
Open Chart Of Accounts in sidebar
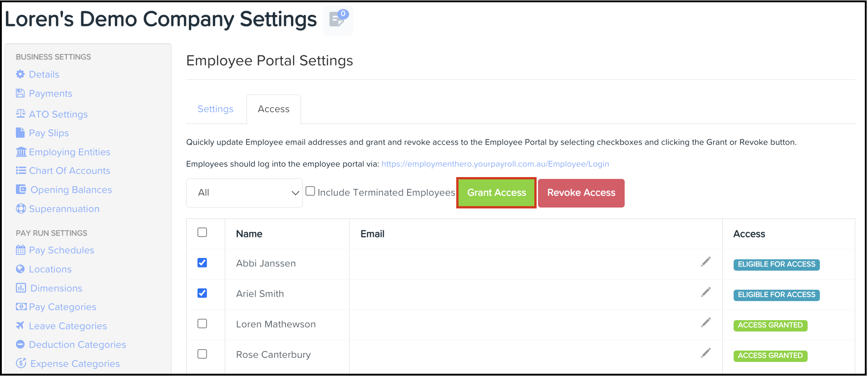(69, 171)
